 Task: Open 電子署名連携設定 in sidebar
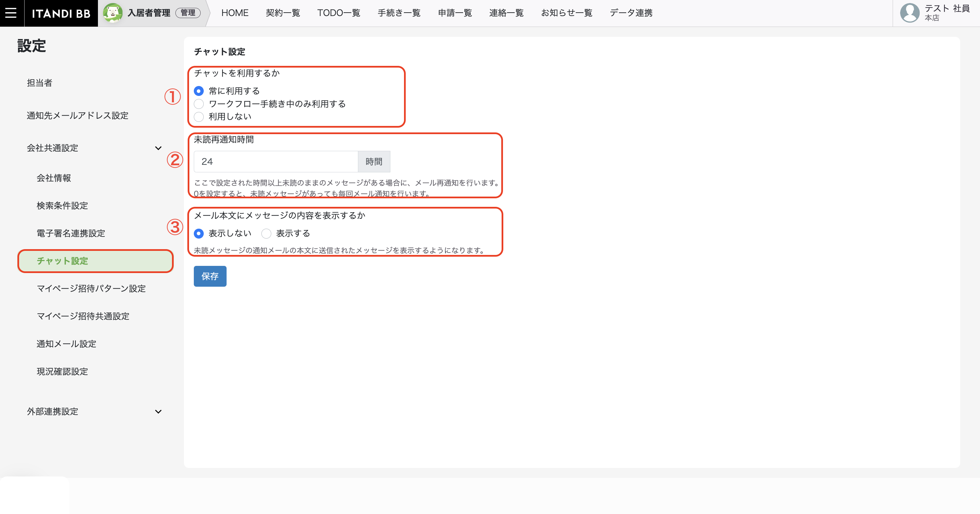click(71, 233)
